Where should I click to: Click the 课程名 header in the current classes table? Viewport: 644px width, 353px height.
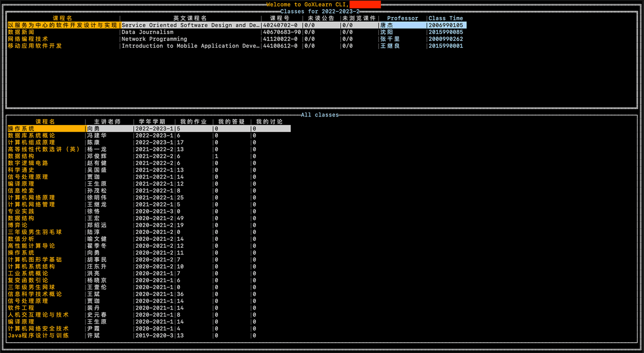click(x=63, y=18)
